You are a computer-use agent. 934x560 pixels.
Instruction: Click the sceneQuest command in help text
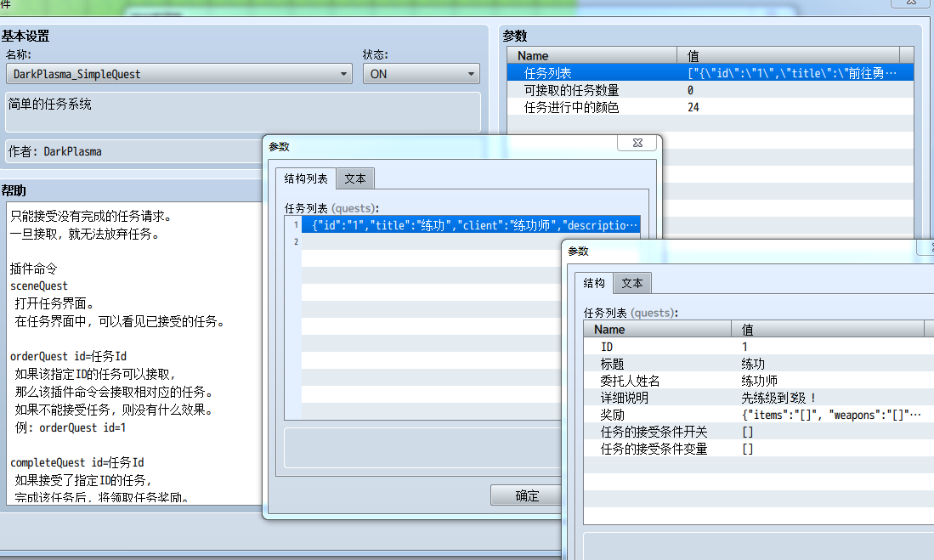pos(39,286)
